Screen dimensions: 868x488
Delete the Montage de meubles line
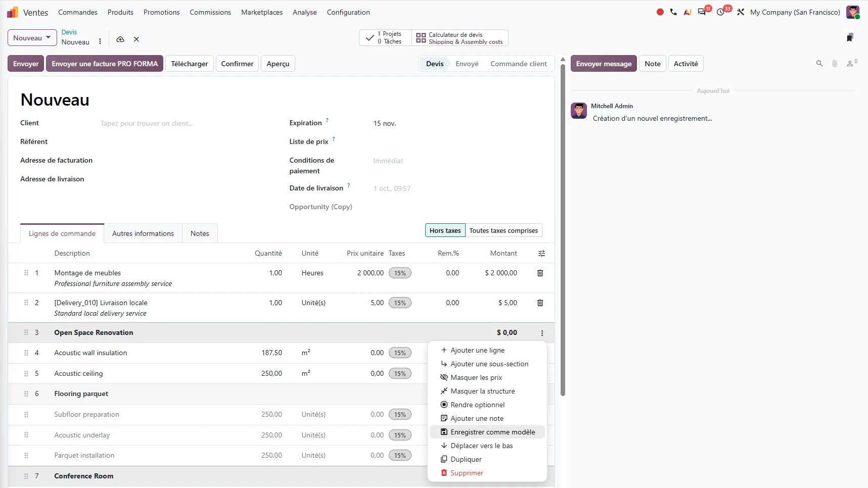point(540,273)
